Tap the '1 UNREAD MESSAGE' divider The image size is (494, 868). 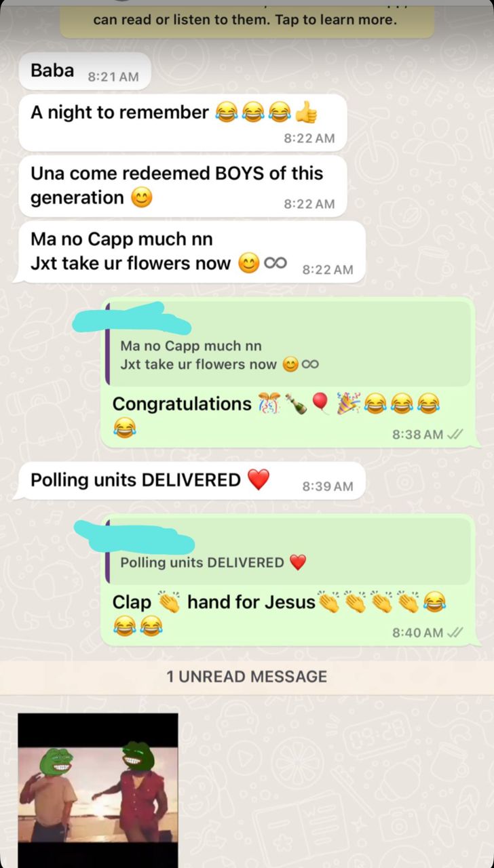[x=247, y=677]
